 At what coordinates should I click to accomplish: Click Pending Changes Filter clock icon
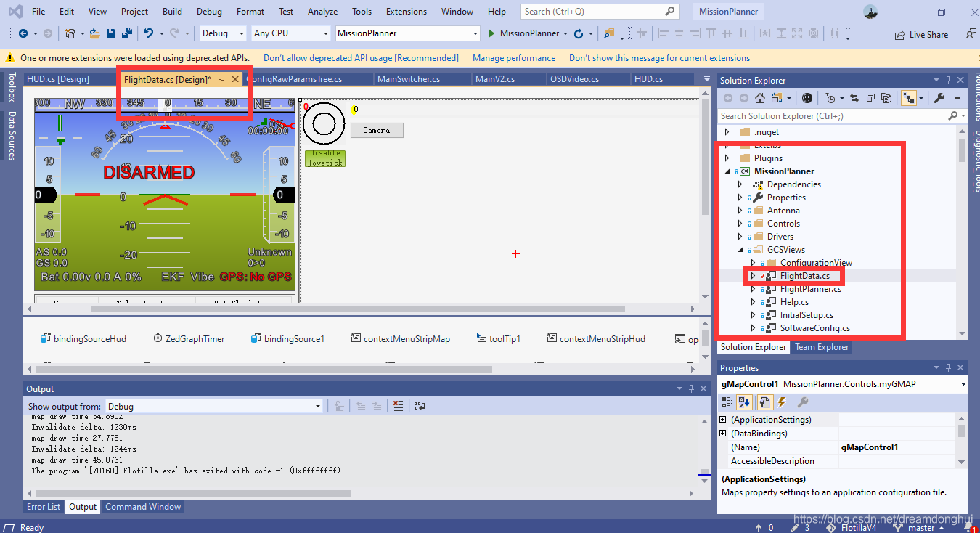coord(830,98)
